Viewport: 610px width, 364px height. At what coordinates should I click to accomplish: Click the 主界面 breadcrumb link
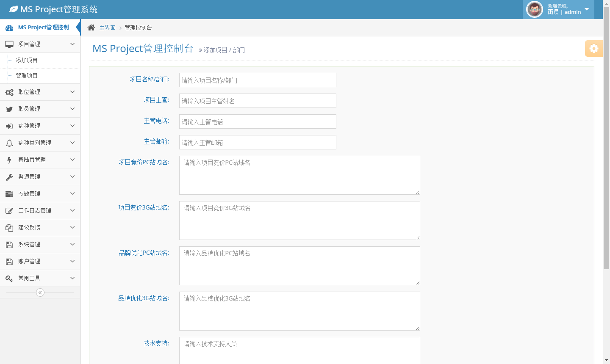107,28
